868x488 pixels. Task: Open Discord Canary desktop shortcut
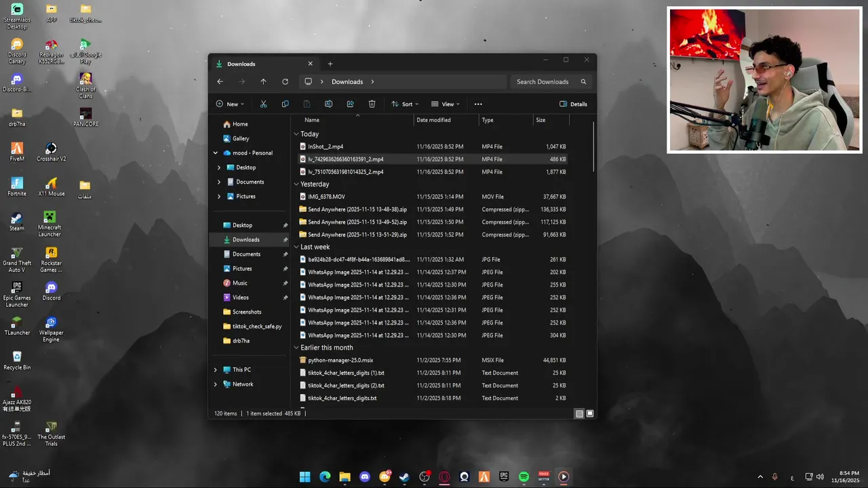[17, 52]
